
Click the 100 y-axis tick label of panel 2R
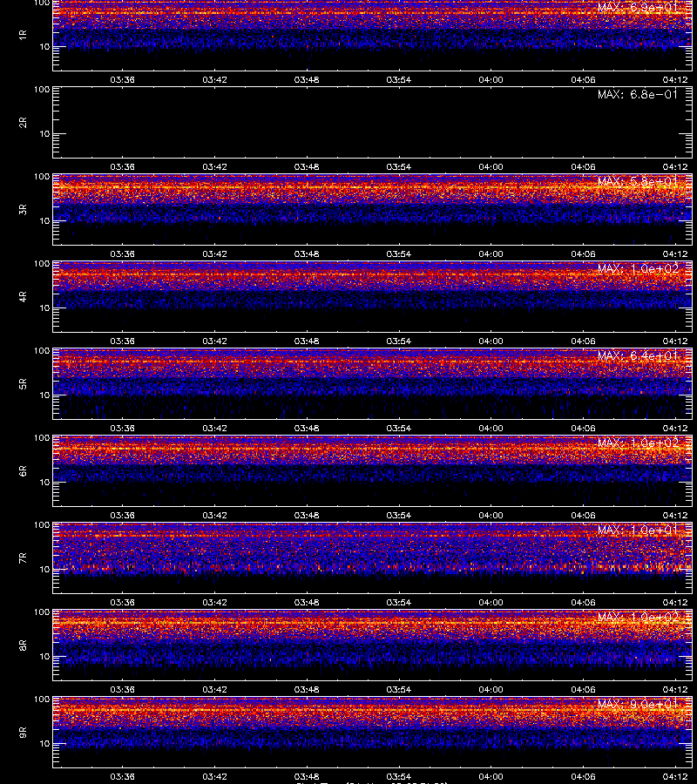42,90
